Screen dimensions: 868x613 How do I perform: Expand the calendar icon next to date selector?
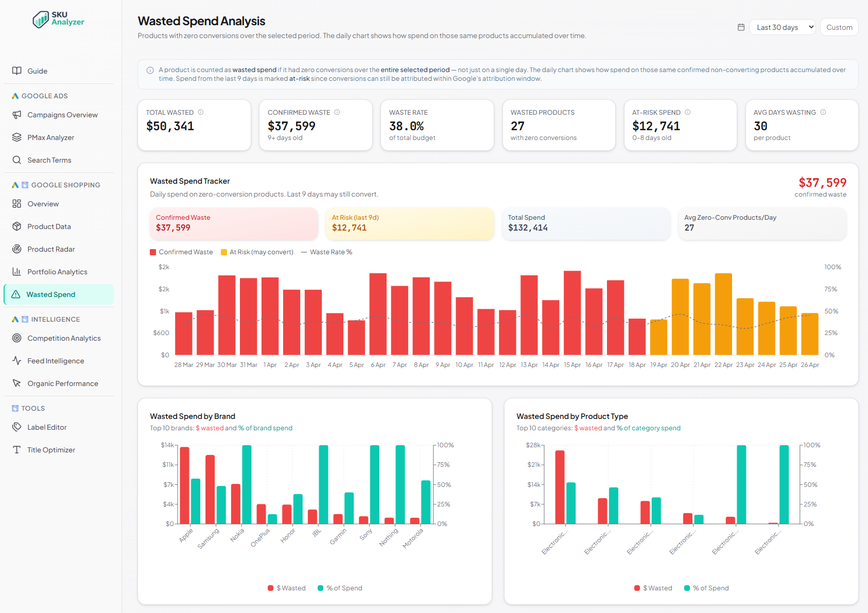point(741,27)
